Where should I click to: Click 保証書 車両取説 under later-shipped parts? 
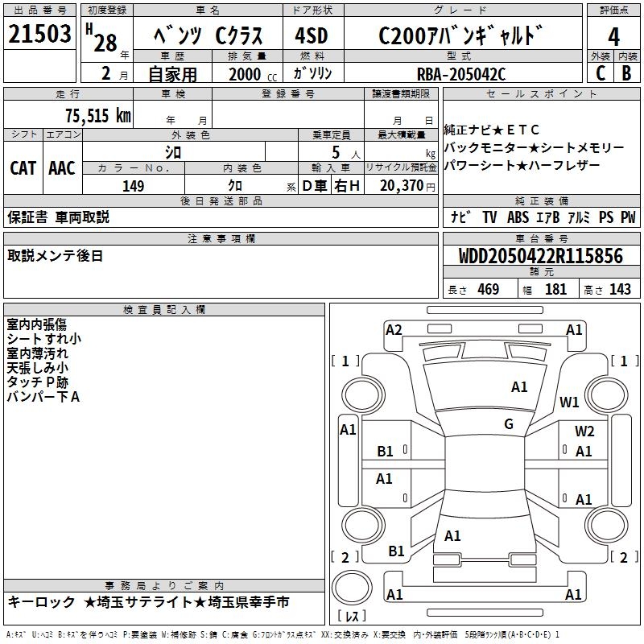[x=58, y=217]
